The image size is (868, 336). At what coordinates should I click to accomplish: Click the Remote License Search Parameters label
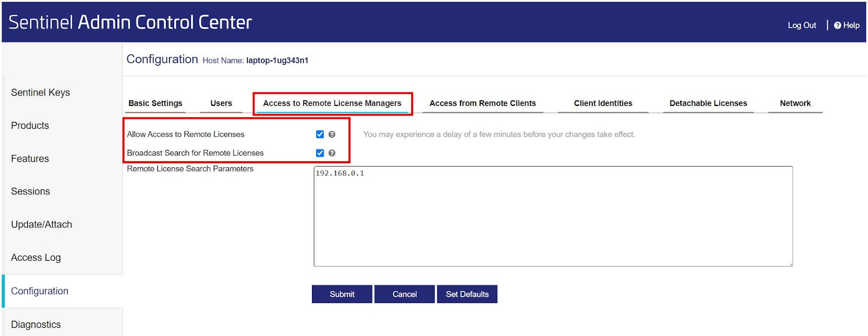190,169
